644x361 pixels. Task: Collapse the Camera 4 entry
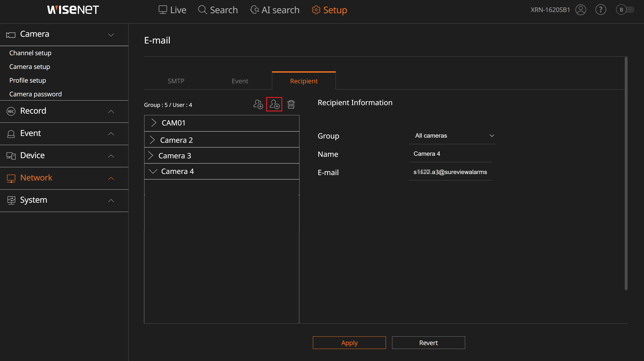pos(153,171)
